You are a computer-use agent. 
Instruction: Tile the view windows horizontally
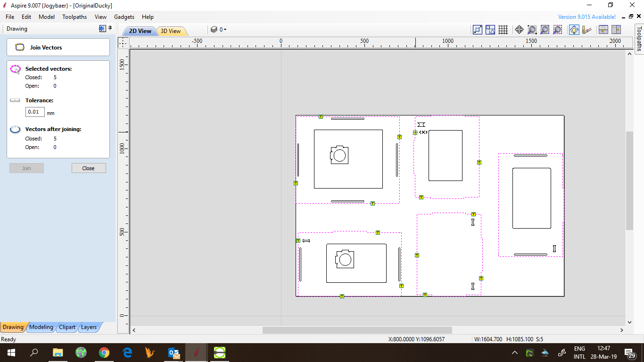click(603, 30)
